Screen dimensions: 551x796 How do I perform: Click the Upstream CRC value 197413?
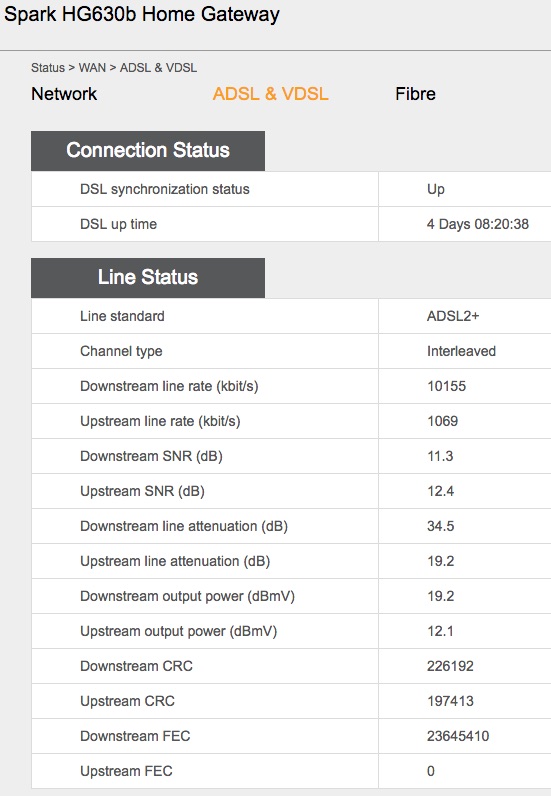450,701
